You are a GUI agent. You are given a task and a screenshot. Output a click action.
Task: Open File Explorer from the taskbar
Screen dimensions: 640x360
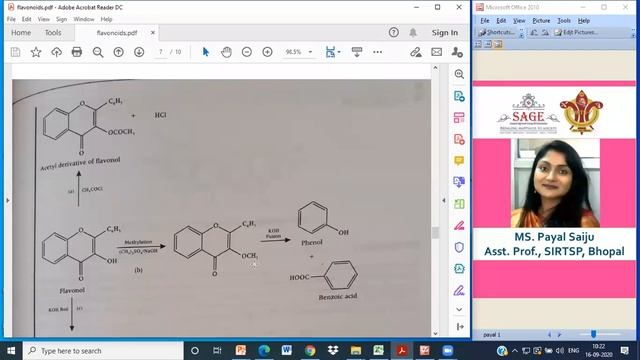(x=356, y=351)
